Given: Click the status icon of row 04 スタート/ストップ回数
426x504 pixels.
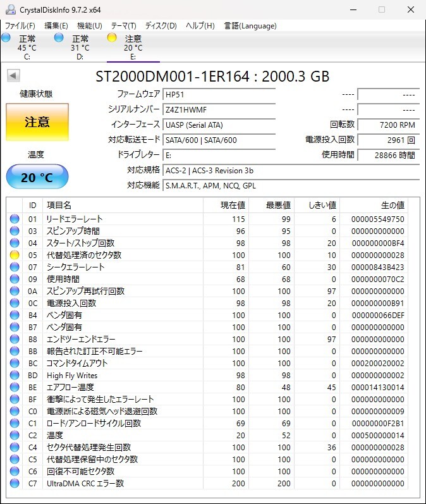Looking at the screenshot, I should 15,243.
